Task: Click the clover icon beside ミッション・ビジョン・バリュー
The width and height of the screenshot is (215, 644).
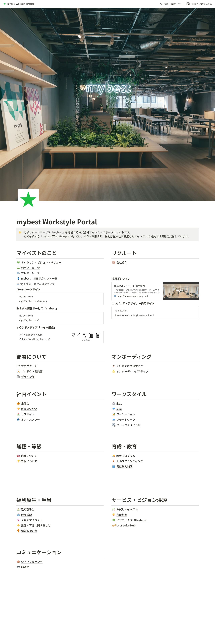Action: [x=18, y=262]
